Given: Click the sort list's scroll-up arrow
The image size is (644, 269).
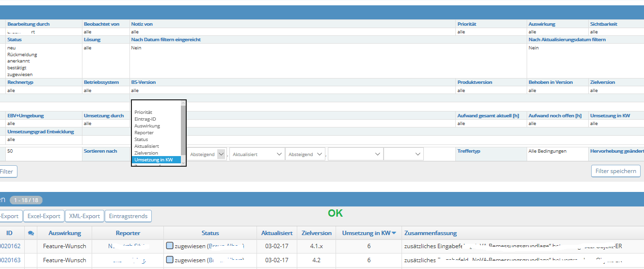Looking at the screenshot, I should coord(183,103).
